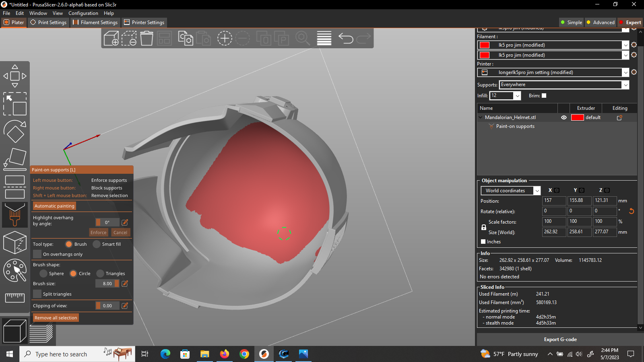Click Remove all selection button
The width and height of the screenshot is (644, 362).
[x=56, y=318]
